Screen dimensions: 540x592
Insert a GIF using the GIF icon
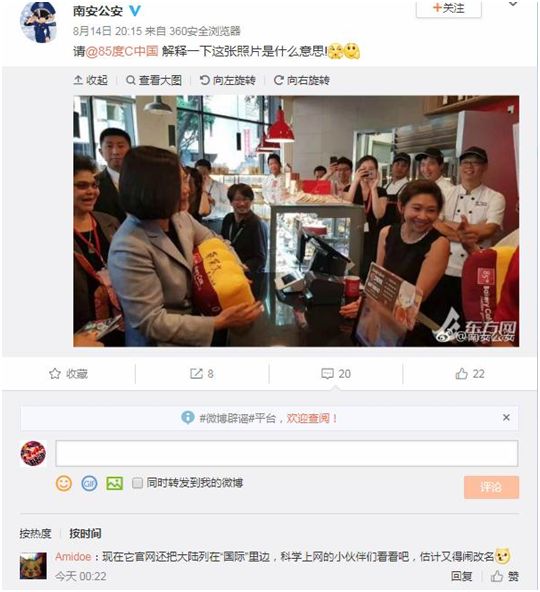tap(89, 483)
